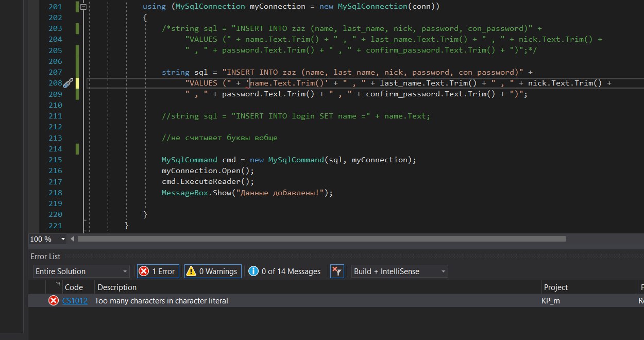The width and height of the screenshot is (644, 340).
Task: Open the CS1012 error code link
Action: (75, 301)
